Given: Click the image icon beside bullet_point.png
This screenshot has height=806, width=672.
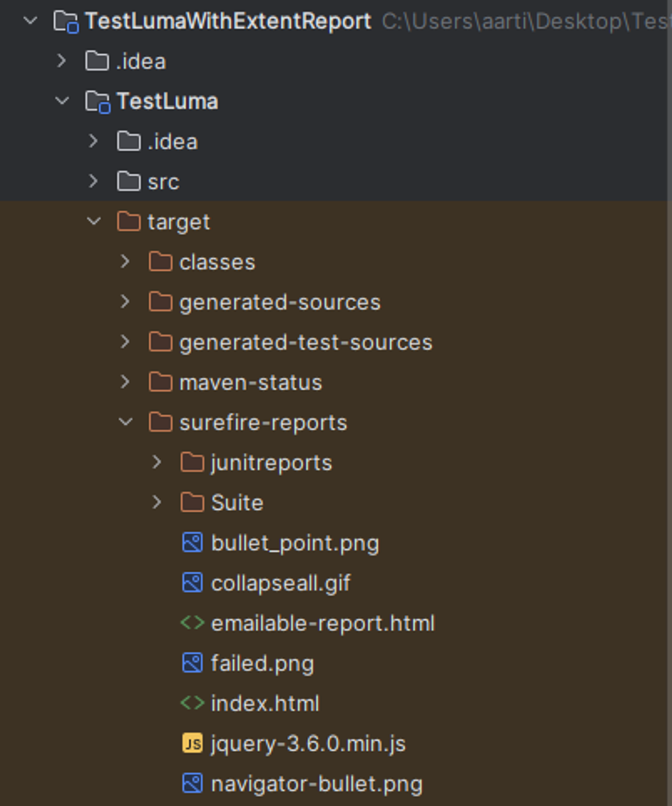Looking at the screenshot, I should 192,543.
